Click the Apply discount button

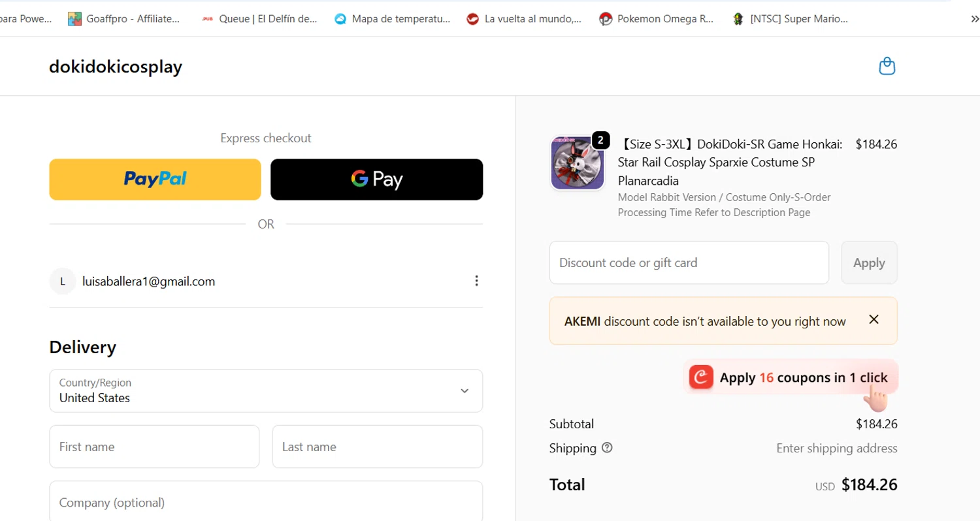tap(868, 262)
